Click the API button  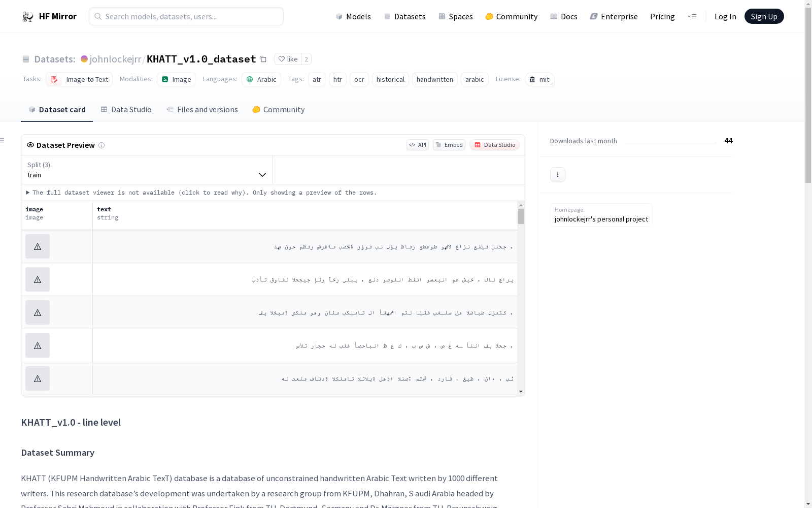click(x=418, y=145)
